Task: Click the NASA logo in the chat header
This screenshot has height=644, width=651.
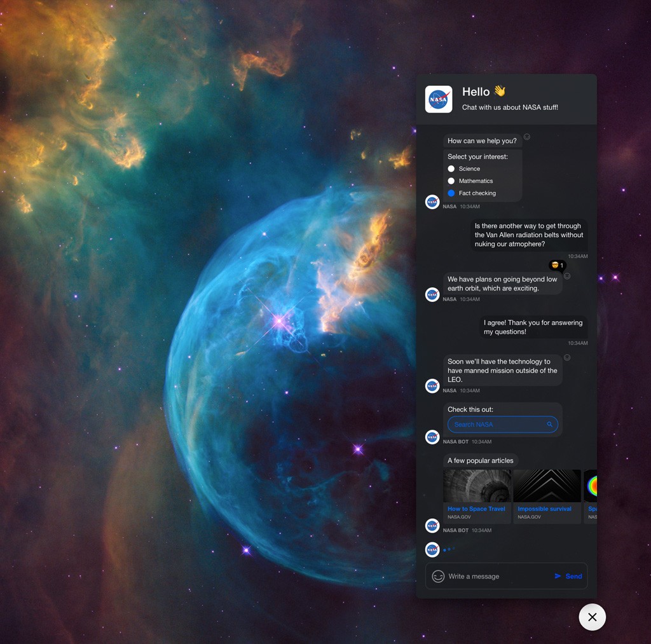Action: [439, 99]
